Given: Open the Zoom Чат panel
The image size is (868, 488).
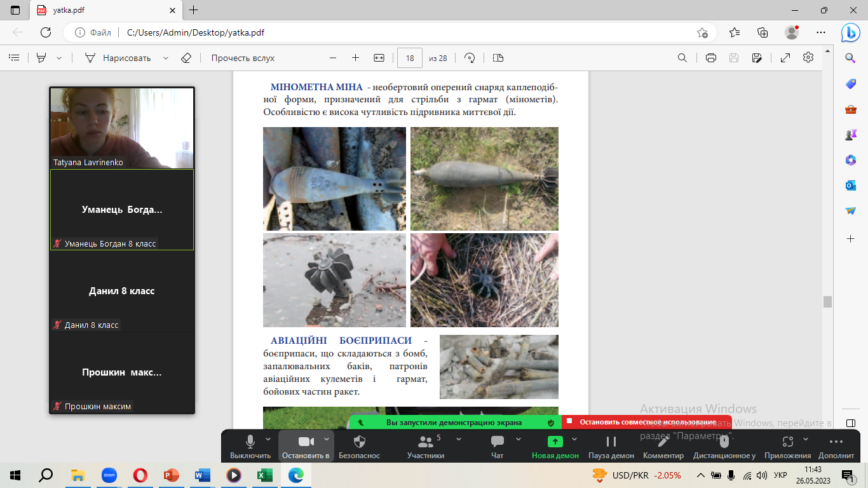Looking at the screenshot, I should pos(498,446).
